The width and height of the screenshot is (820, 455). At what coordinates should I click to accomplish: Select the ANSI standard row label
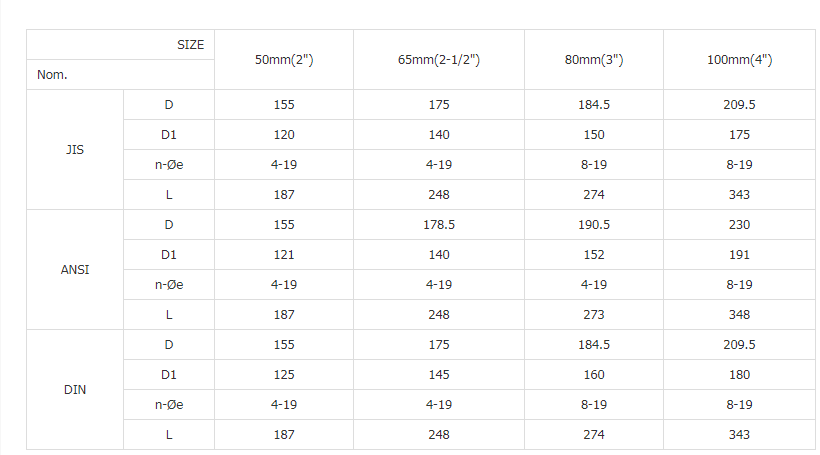75,270
